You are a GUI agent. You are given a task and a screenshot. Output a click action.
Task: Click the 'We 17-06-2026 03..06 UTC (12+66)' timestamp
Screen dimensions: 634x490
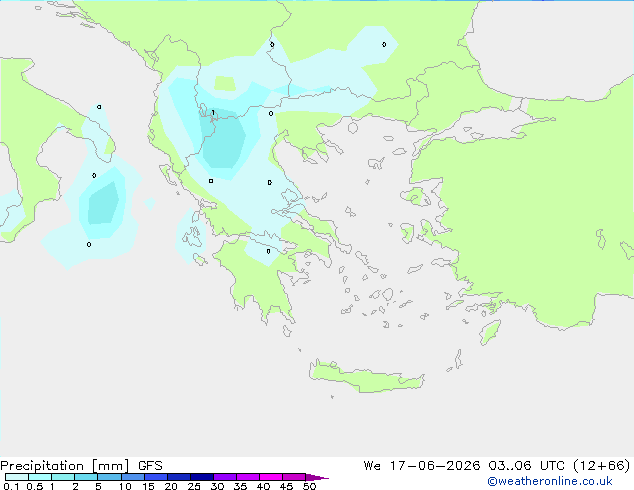(x=497, y=466)
